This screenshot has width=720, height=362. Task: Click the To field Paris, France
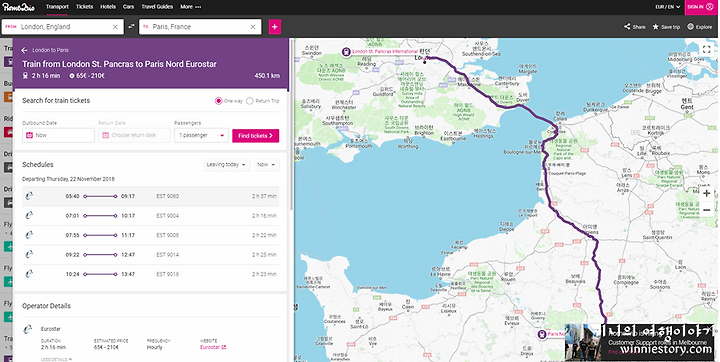click(x=200, y=27)
